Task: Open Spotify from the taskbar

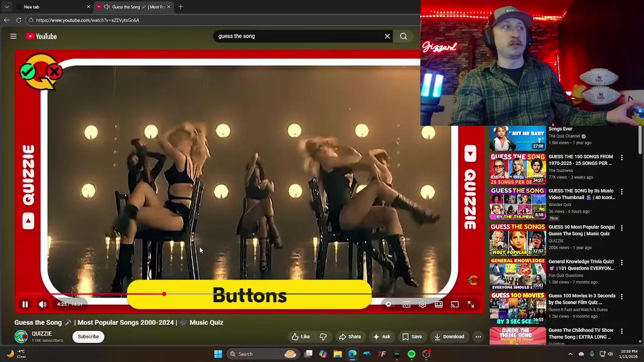Action: point(412,354)
